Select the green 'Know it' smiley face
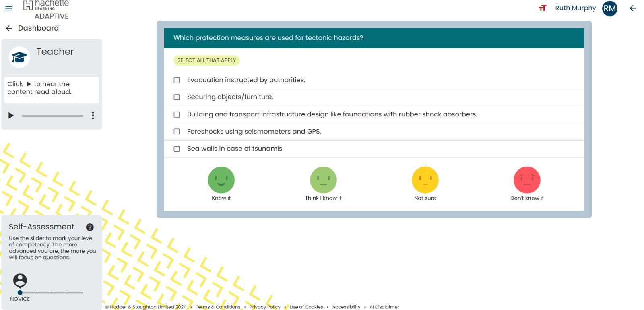The image size is (644, 310). (221, 180)
